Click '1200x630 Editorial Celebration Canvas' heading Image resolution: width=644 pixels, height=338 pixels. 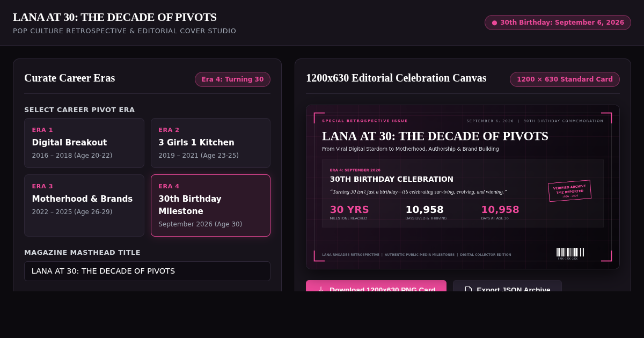(396, 78)
